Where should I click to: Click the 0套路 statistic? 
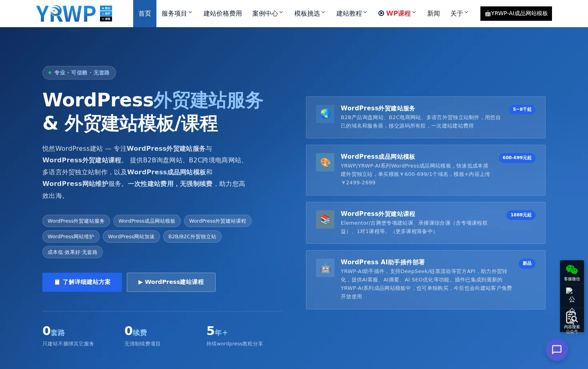coord(54,331)
